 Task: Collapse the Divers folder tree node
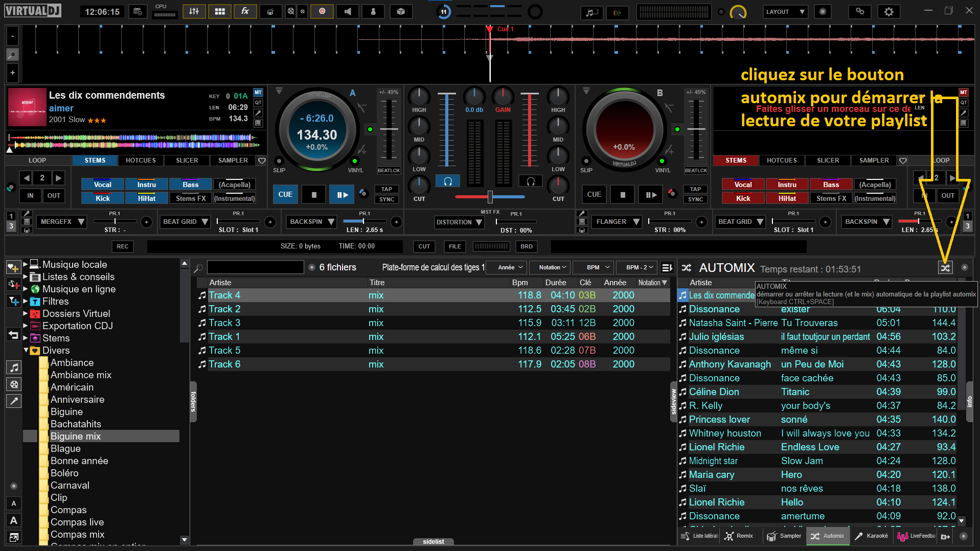tap(26, 350)
